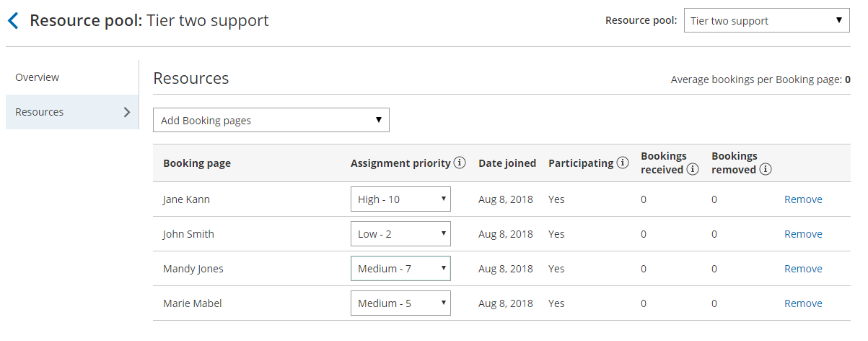Image resolution: width=868 pixels, height=341 pixels.
Task: Remove Jane Kann from the pool
Action: (x=803, y=199)
